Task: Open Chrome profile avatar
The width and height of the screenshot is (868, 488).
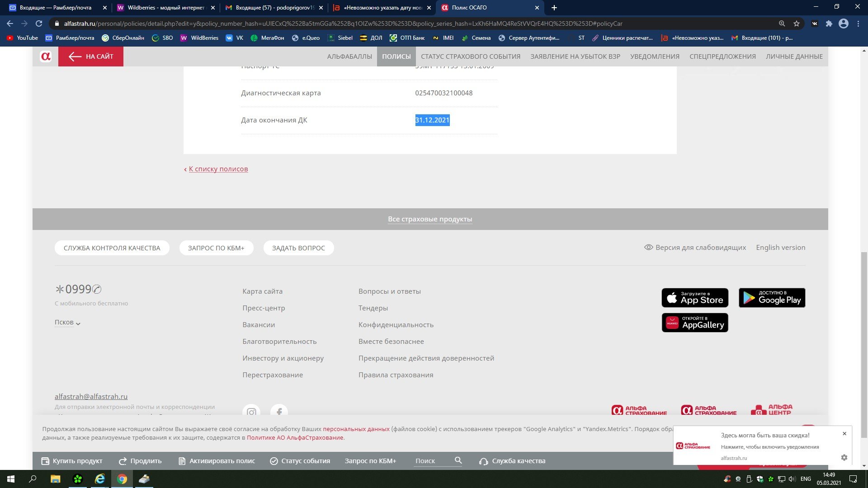Action: tap(844, 23)
